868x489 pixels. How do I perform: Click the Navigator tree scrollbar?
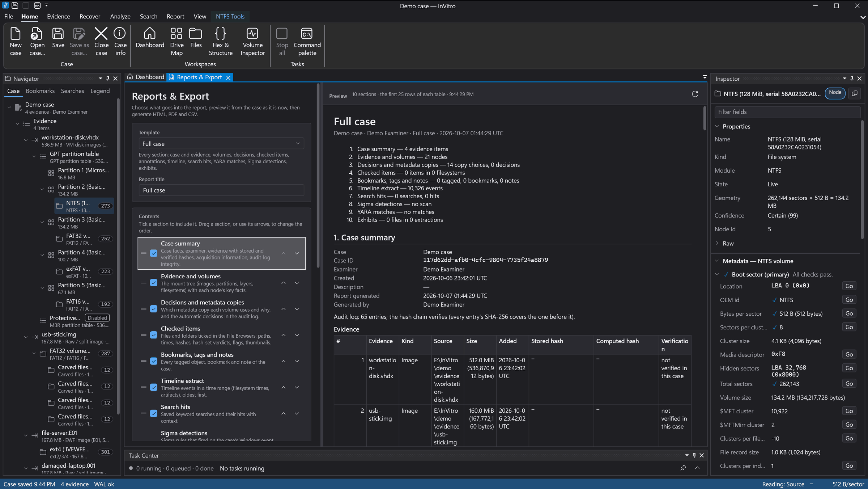click(x=118, y=257)
